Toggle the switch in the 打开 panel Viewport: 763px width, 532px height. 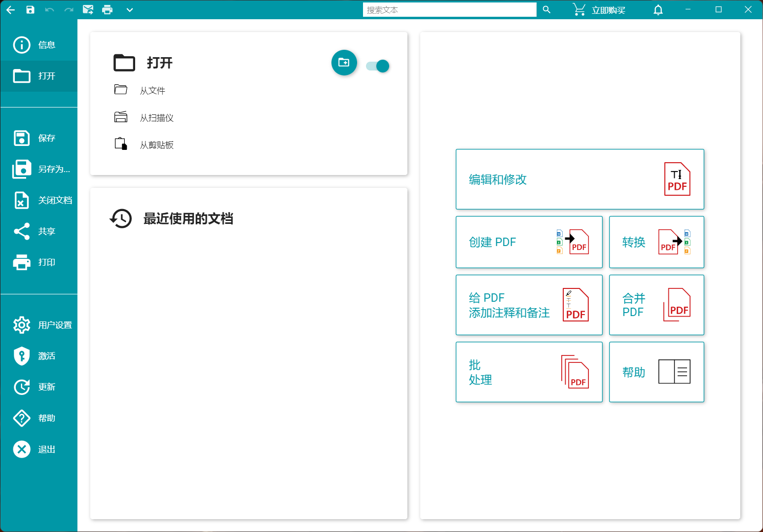378,66
